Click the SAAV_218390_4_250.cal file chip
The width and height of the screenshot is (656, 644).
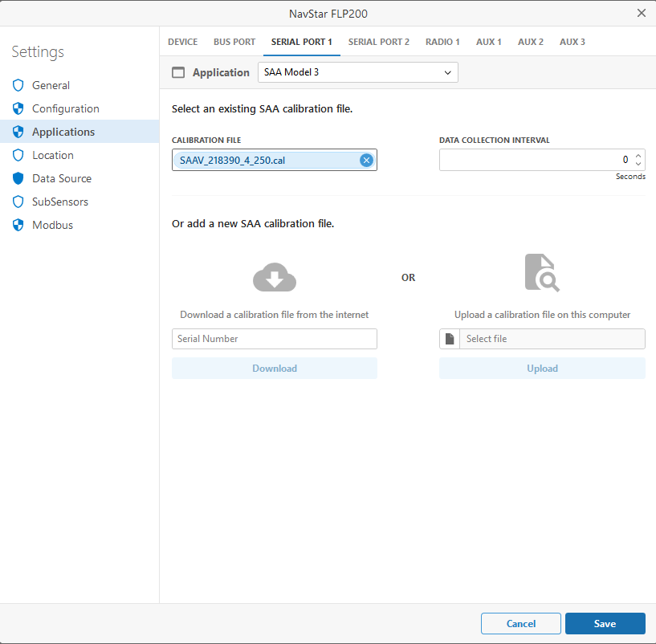click(x=274, y=161)
